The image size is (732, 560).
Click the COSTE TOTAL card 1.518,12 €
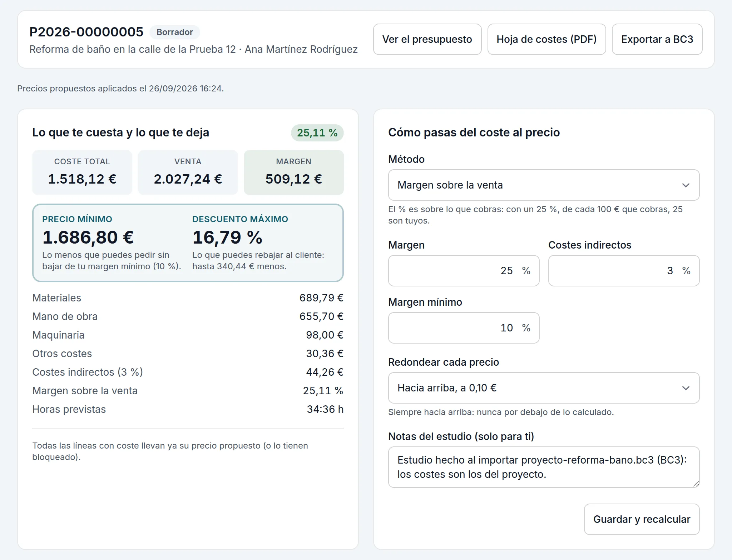click(x=82, y=172)
